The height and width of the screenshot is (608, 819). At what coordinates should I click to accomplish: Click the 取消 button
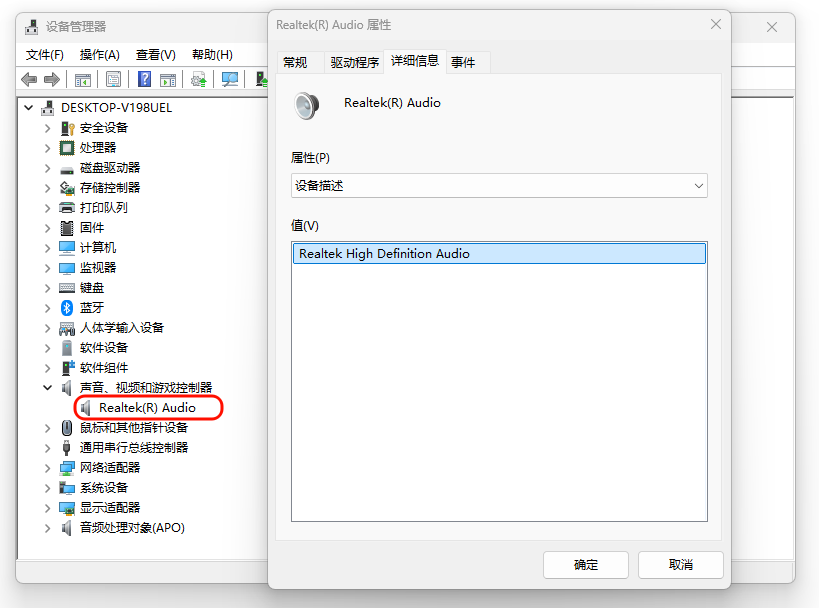pyautogui.click(x=681, y=565)
